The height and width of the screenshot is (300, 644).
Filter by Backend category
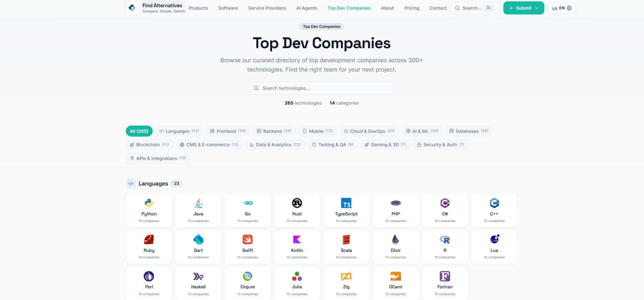point(274,131)
